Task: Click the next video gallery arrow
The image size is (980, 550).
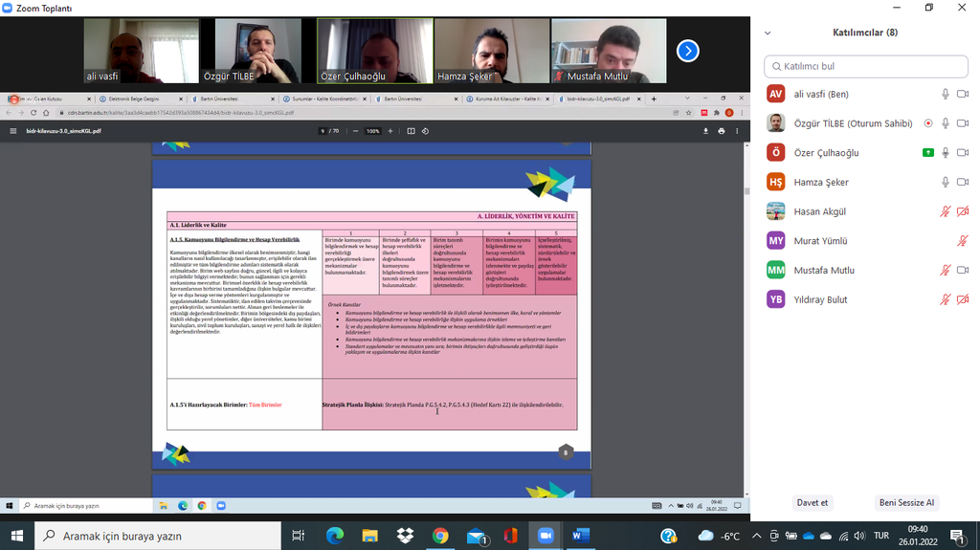Action: coord(687,51)
